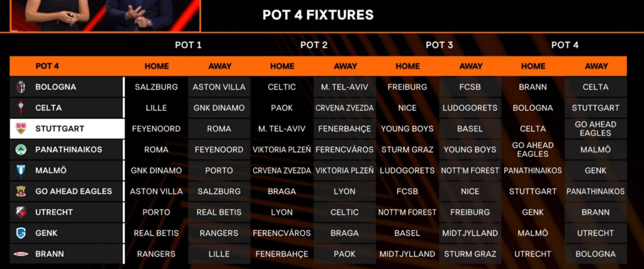Click the Pot 4 Fixtures title
This screenshot has height=269, width=644.
(318, 15)
